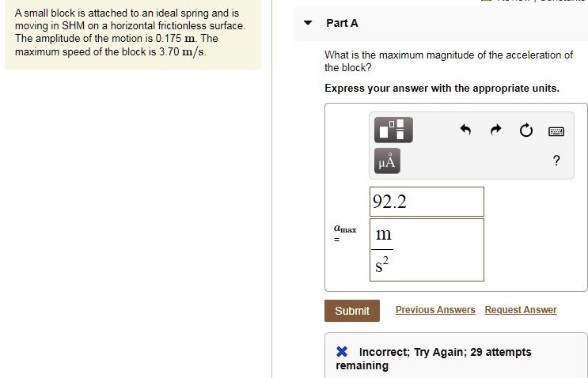This screenshot has height=378, width=588.
Task: Redo the answer edit
Action: 496,130
